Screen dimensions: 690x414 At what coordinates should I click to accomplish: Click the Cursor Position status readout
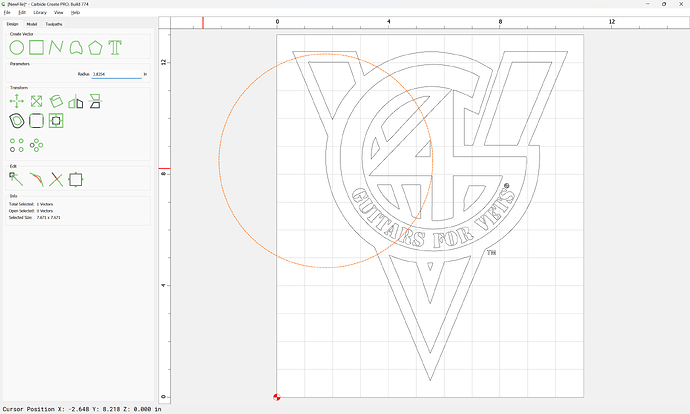click(82, 409)
